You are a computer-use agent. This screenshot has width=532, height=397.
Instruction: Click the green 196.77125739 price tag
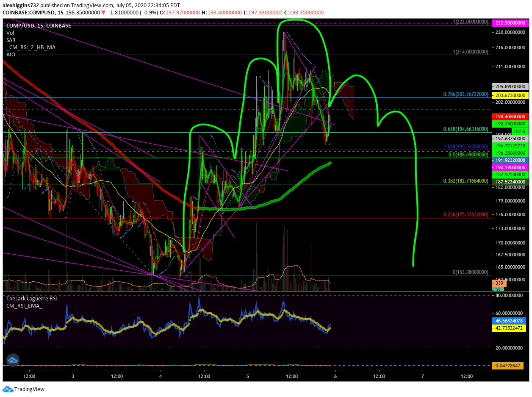[510, 146]
